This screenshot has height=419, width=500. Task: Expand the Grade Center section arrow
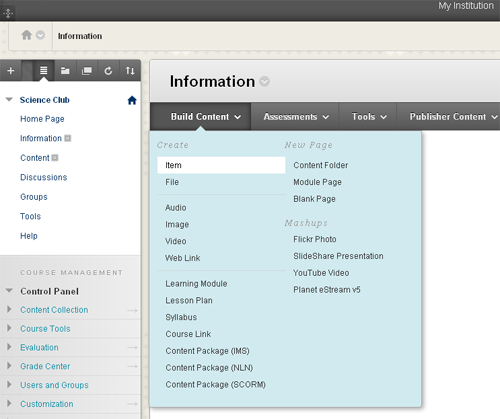coord(9,366)
